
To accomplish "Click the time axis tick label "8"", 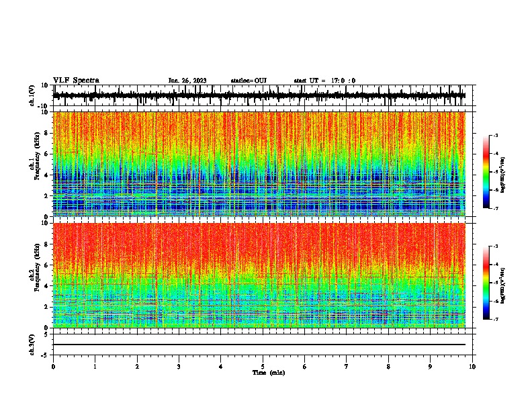I will [x=388, y=367].
